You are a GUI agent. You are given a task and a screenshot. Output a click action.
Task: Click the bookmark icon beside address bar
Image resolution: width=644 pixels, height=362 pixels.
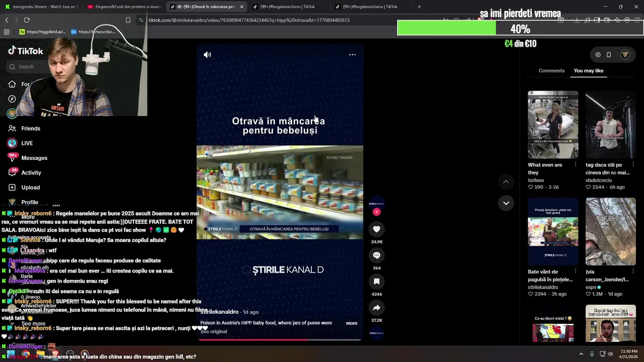click(x=128, y=20)
